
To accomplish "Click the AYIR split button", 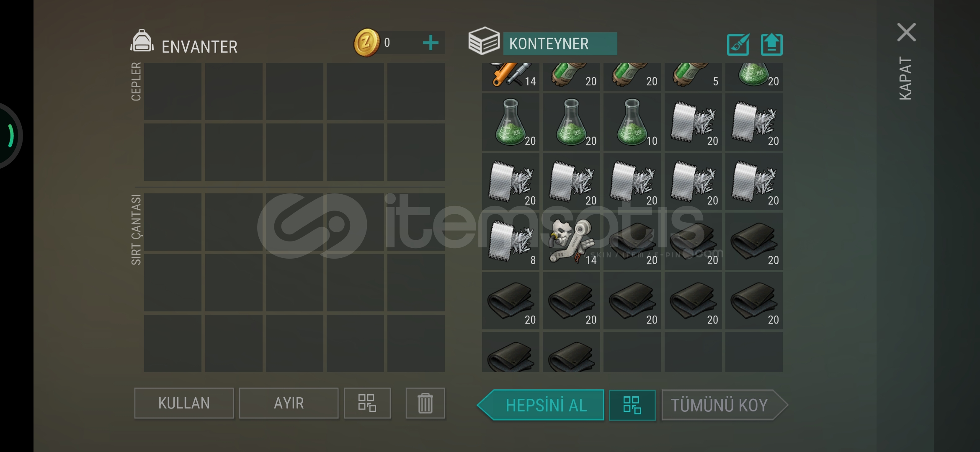I will [289, 403].
